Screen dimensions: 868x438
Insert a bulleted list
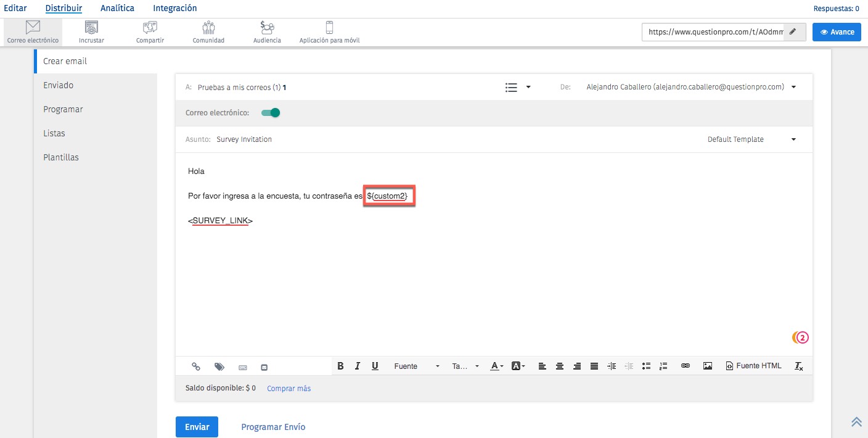646,366
